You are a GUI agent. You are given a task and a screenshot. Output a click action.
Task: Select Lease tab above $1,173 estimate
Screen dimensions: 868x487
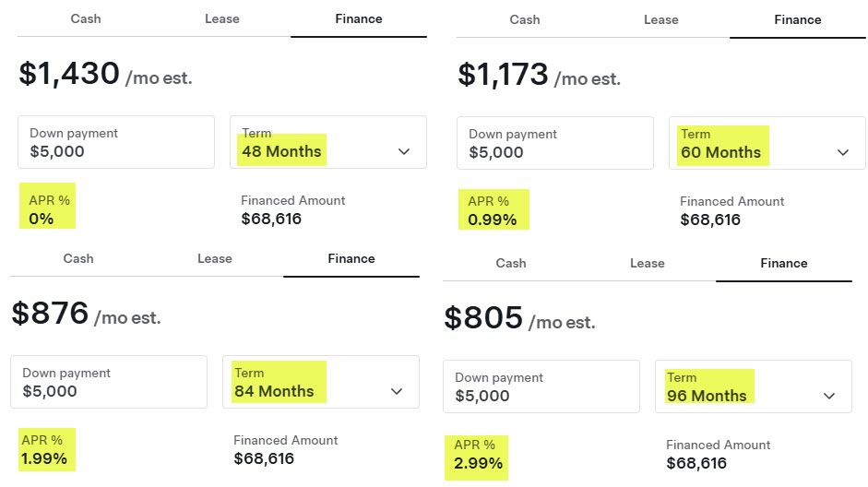[661, 19]
